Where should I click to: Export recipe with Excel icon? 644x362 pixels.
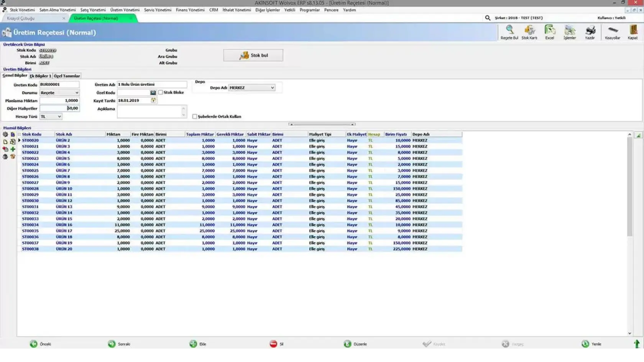click(x=550, y=32)
